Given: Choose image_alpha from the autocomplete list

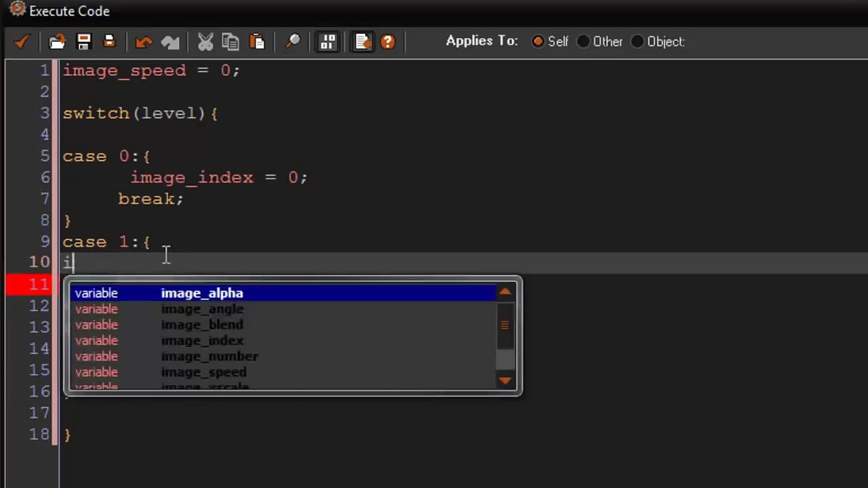Looking at the screenshot, I should click(283, 293).
